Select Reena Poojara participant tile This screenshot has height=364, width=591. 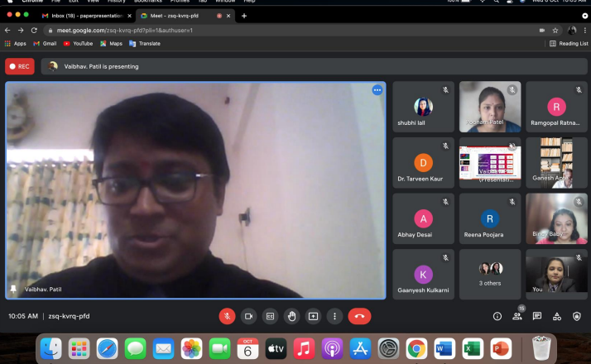click(490, 218)
